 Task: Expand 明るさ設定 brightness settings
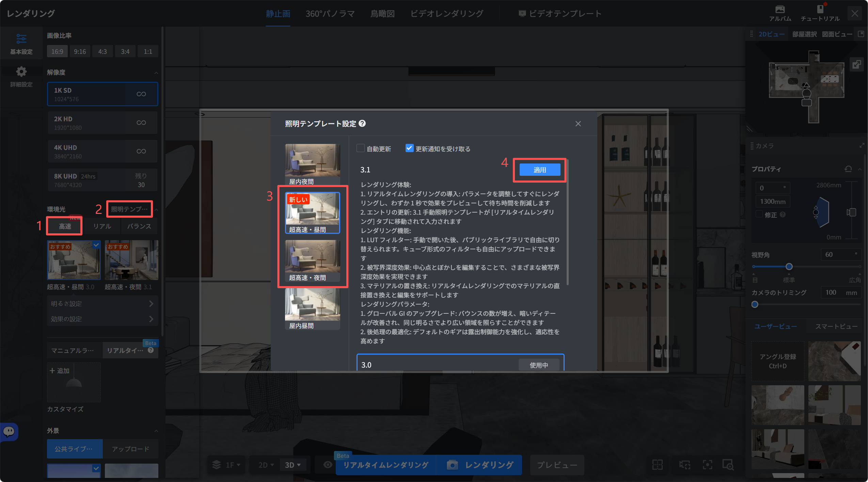click(x=102, y=304)
